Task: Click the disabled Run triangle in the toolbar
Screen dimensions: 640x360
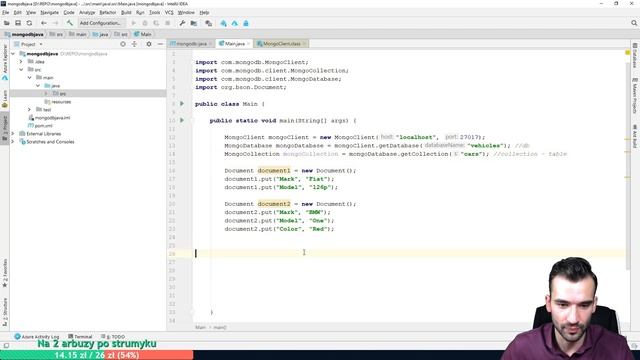Action: click(x=133, y=23)
